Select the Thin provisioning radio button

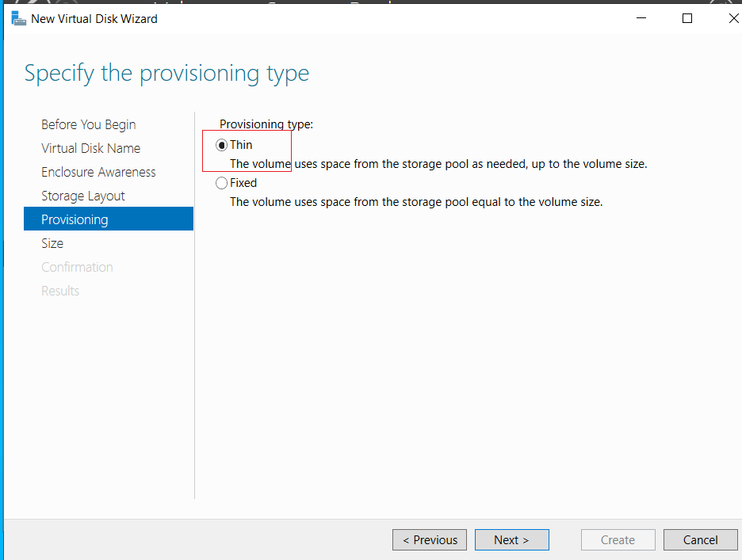[221, 145]
